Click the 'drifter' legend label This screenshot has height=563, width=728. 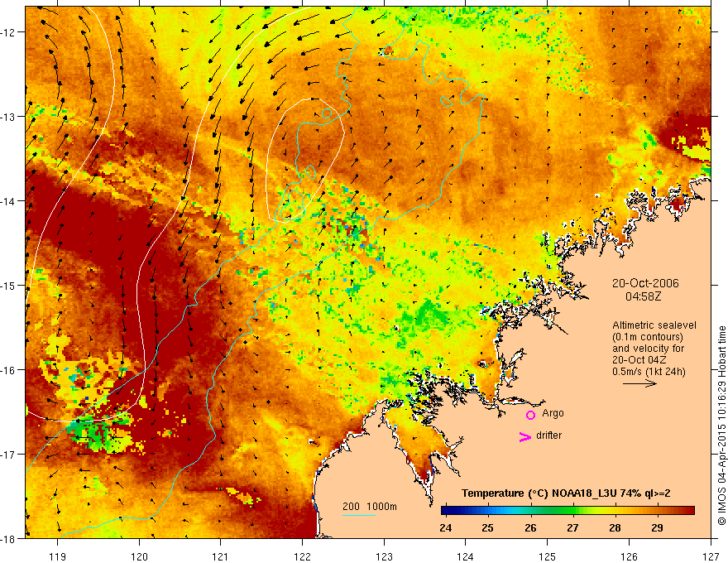548,435
